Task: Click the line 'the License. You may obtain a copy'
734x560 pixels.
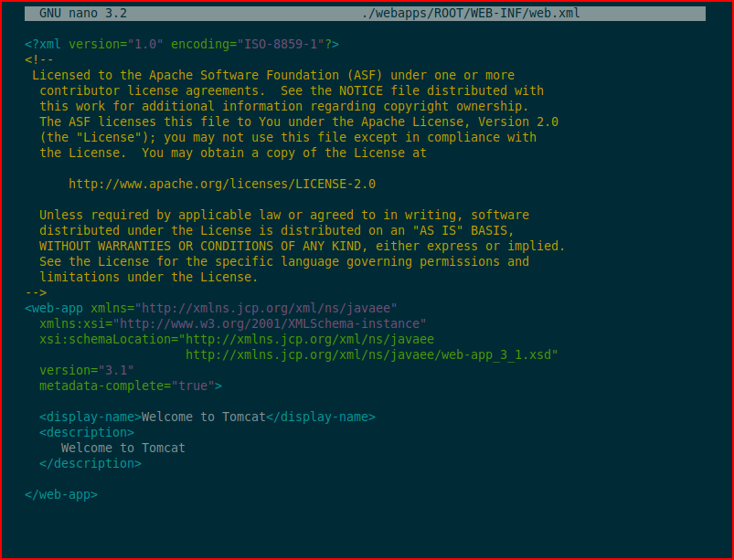Action: [x=233, y=153]
